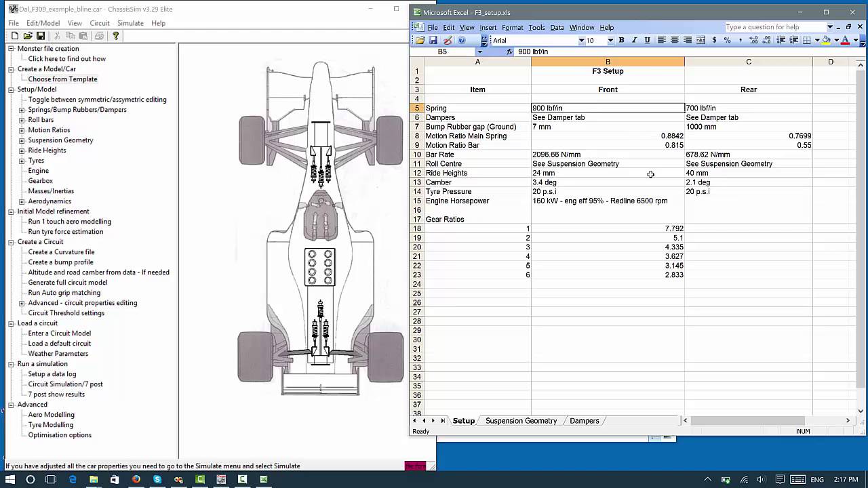
Task: Click Increase Indent icon in Excel
Action: (x=794, y=41)
